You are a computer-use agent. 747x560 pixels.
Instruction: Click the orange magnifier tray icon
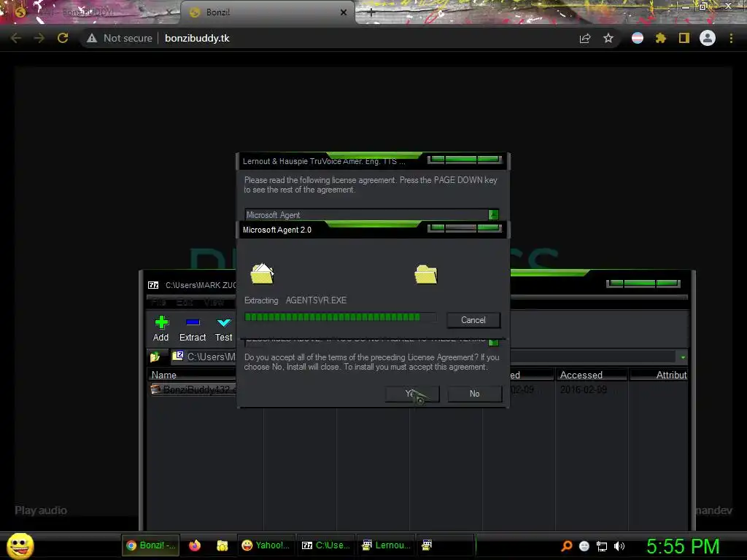tap(566, 545)
